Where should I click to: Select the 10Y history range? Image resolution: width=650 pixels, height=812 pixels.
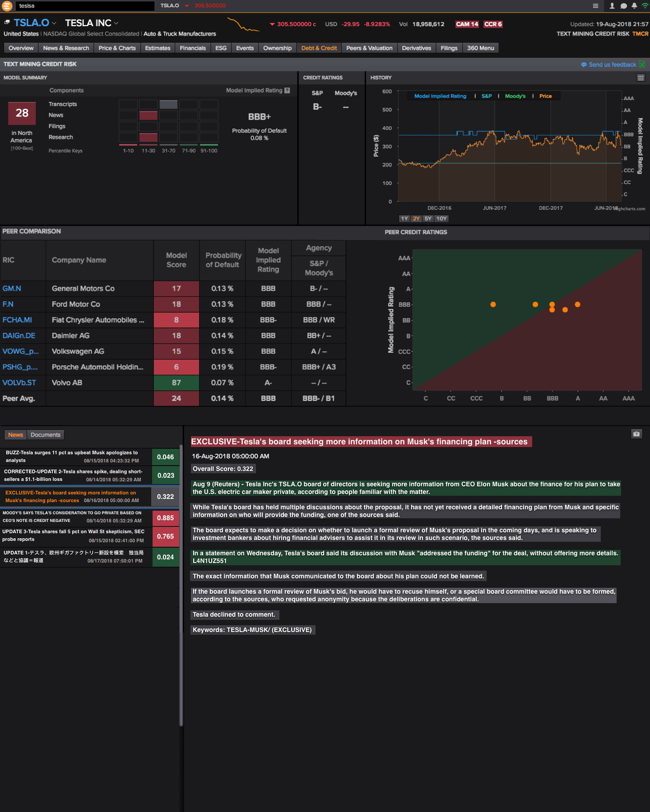coord(441,219)
